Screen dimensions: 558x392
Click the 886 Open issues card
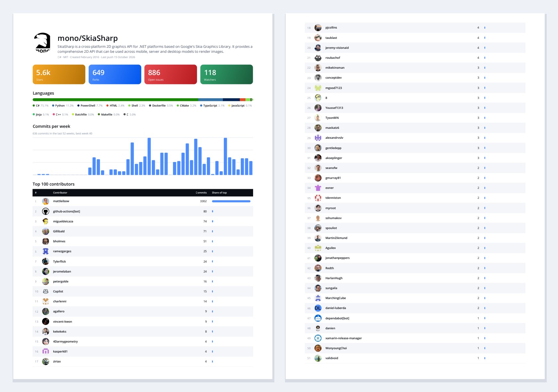pos(171,74)
